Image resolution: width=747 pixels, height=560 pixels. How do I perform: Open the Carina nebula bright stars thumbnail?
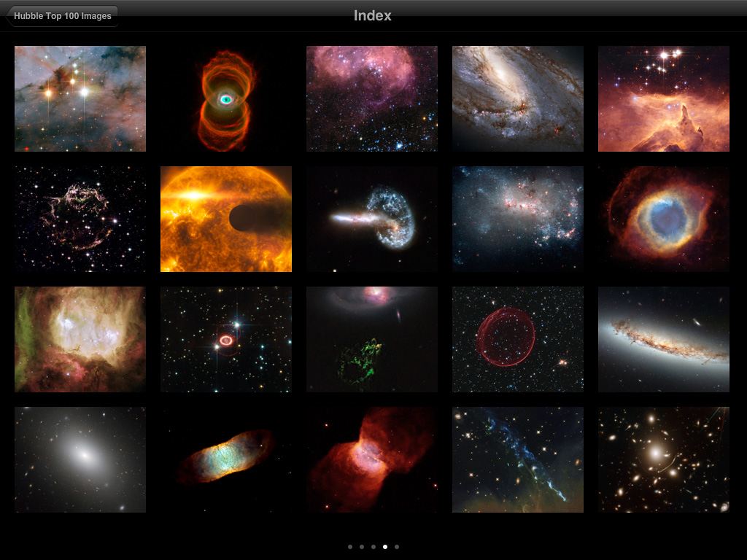click(x=80, y=98)
